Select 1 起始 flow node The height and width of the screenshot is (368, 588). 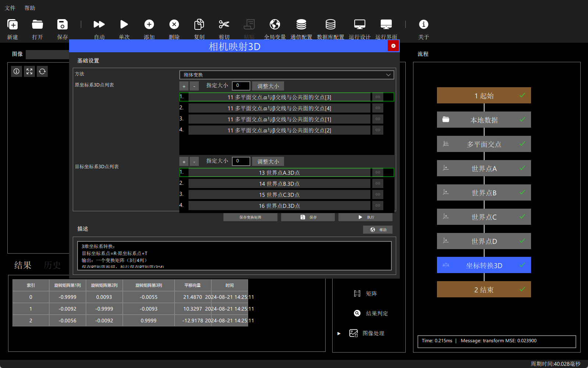484,96
